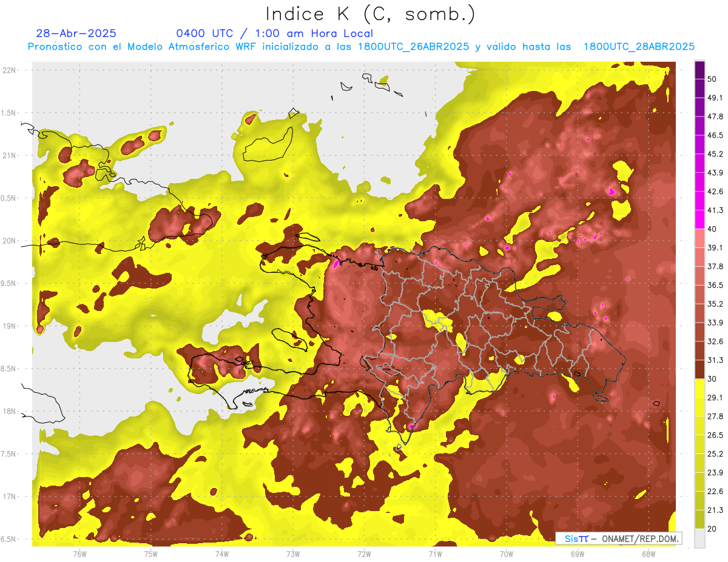
Task: Select the date "28-Abr-2025"
Action: click(x=76, y=33)
